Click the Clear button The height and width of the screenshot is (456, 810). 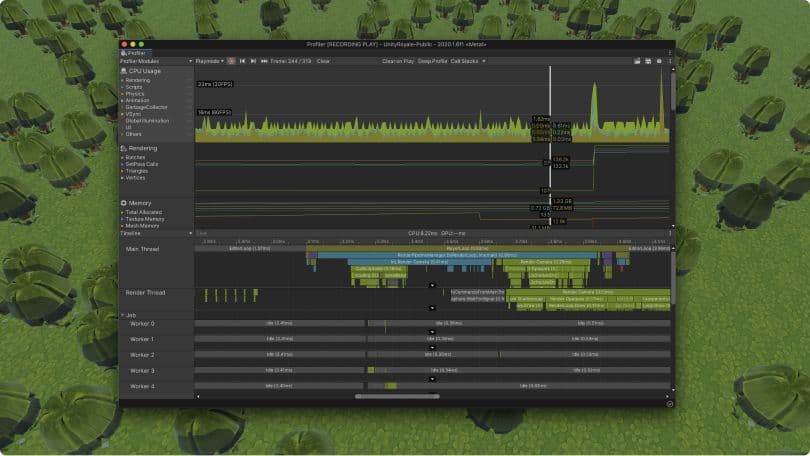coord(323,61)
